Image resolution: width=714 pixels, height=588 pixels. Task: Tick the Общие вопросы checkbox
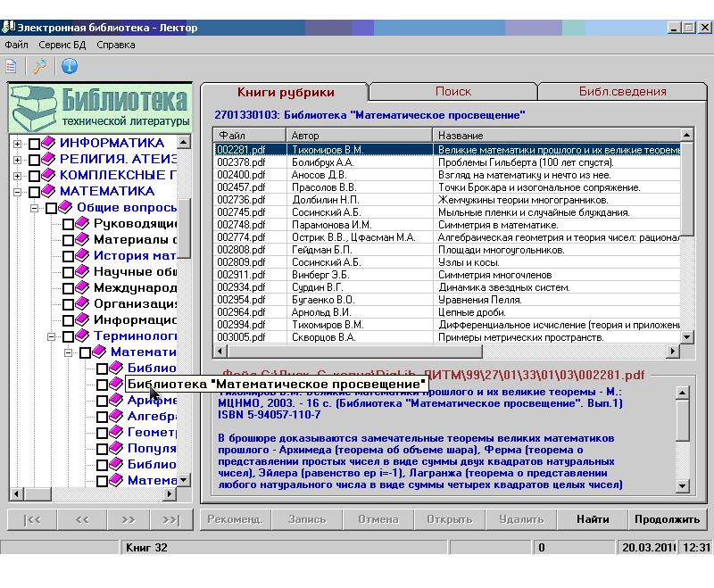coord(51,208)
